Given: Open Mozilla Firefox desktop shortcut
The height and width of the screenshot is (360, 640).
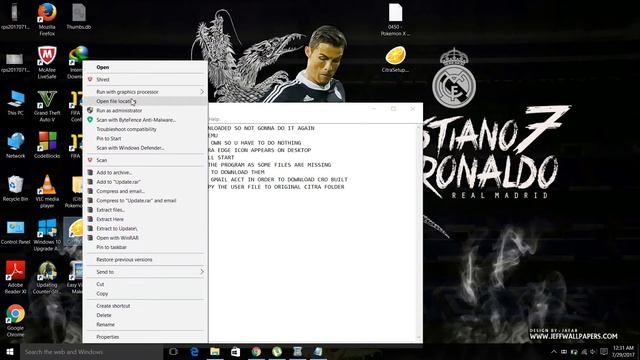Looking at the screenshot, I should (x=47, y=19).
